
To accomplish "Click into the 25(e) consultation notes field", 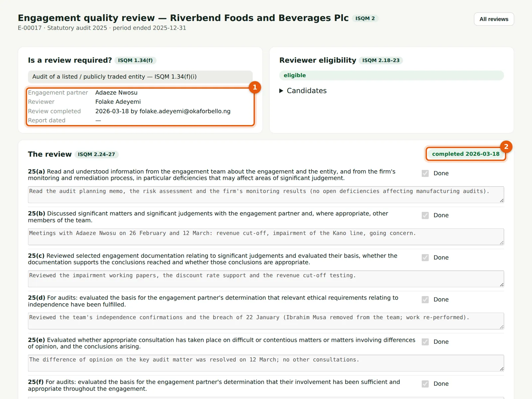I will (x=266, y=363).
